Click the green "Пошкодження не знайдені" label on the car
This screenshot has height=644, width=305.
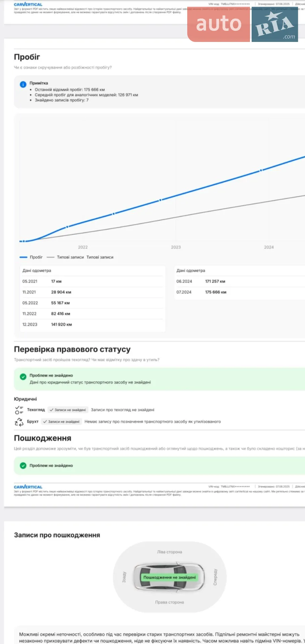point(169,577)
